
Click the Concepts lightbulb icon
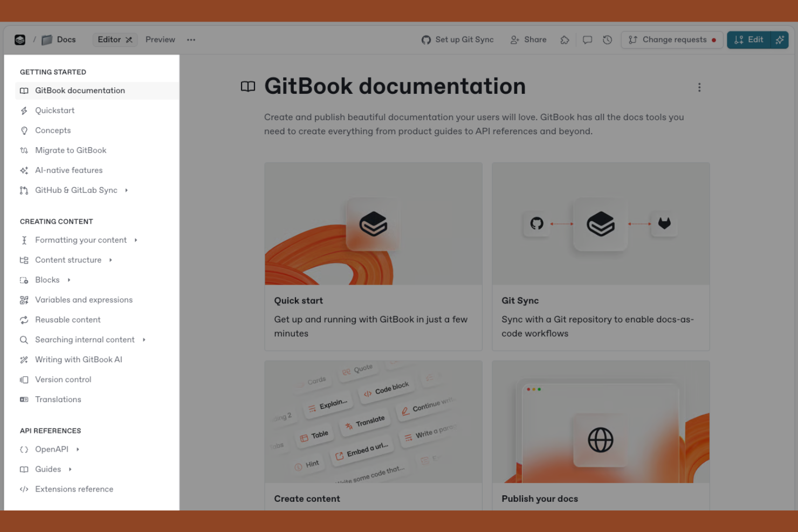click(24, 130)
